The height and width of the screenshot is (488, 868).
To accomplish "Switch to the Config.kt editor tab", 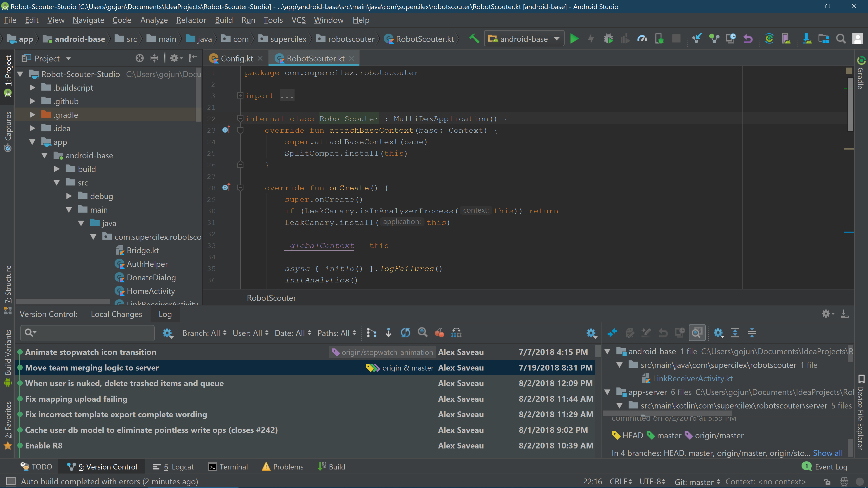I will tap(236, 59).
